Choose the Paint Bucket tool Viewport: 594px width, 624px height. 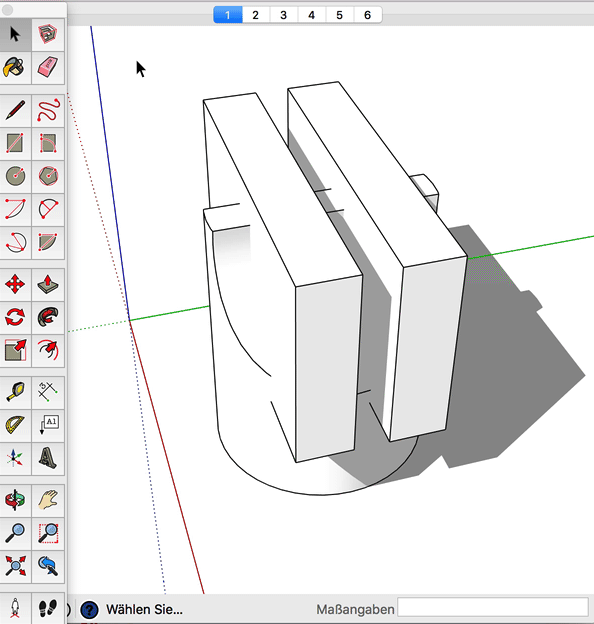(x=15, y=67)
